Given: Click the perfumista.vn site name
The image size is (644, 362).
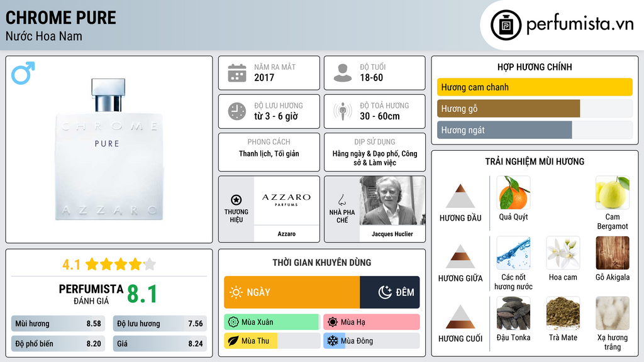Looking at the screenshot, I should (580, 24).
